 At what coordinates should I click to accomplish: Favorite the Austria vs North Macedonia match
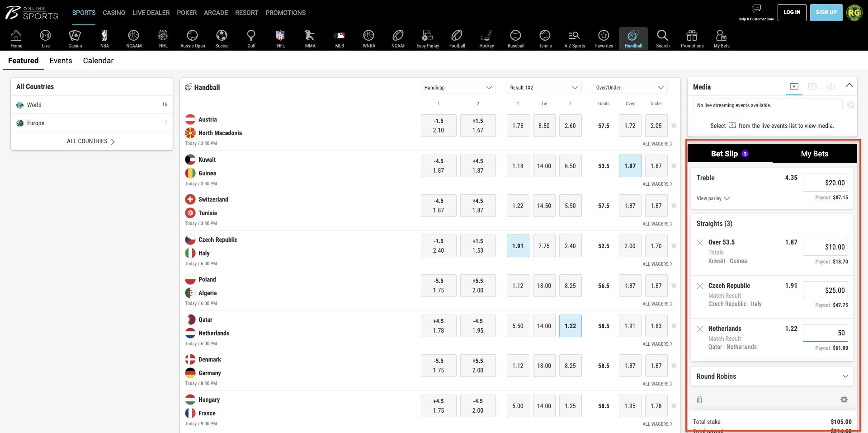tap(674, 126)
